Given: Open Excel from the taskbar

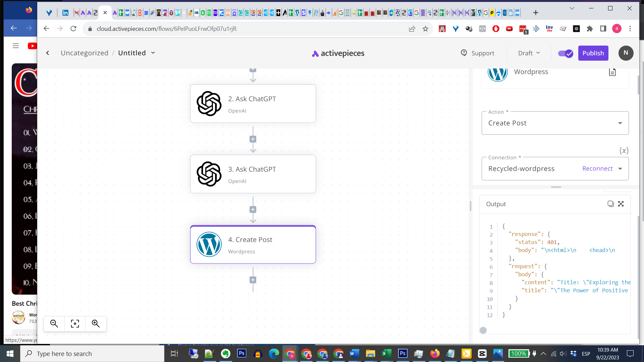Looking at the screenshot, I should point(386,354).
